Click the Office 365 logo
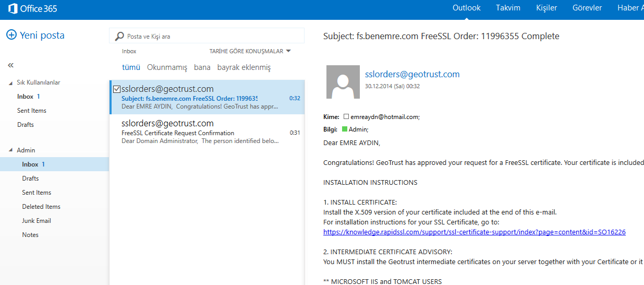The width and height of the screenshot is (644, 285). click(32, 8)
